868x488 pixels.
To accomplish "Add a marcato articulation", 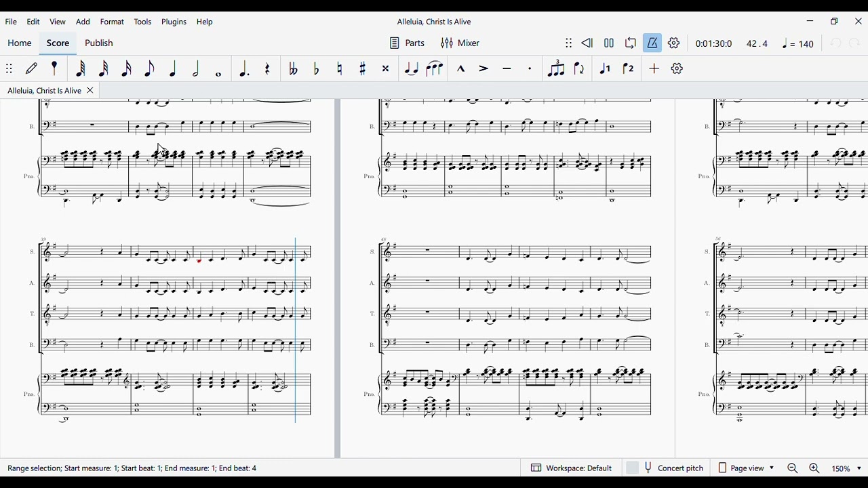I will (x=461, y=68).
